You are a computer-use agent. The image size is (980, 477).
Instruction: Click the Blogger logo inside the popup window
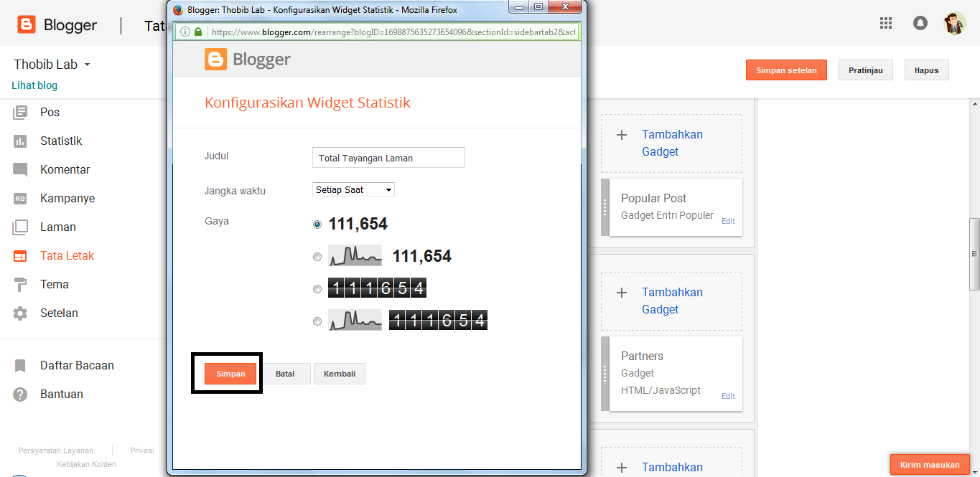click(248, 60)
